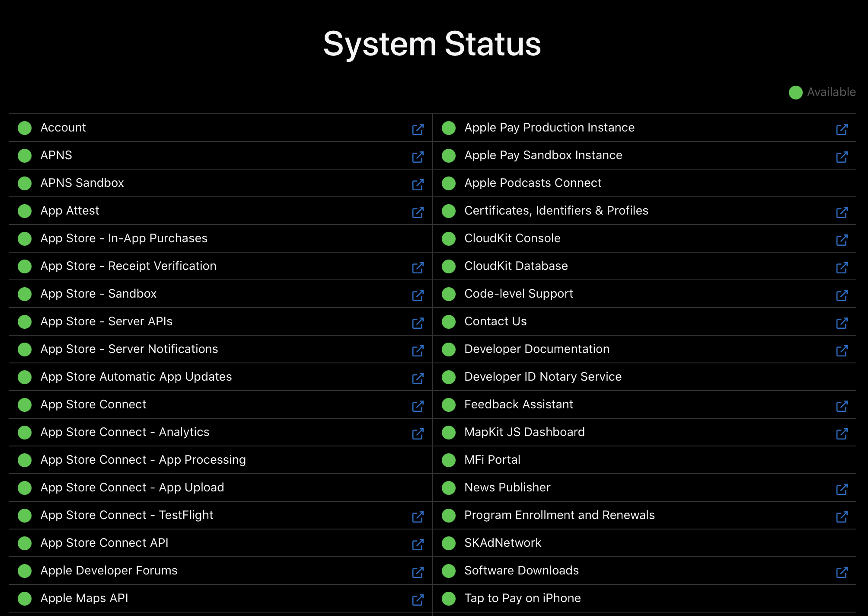Screen dimensions: 868x616
Task: Click external link icon in App Store Connect row
Action: point(418,406)
